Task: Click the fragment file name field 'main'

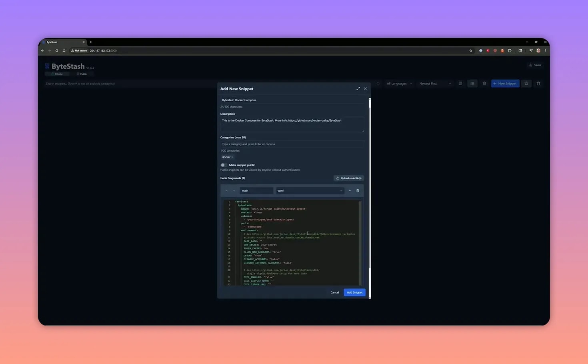Action: 256,191
